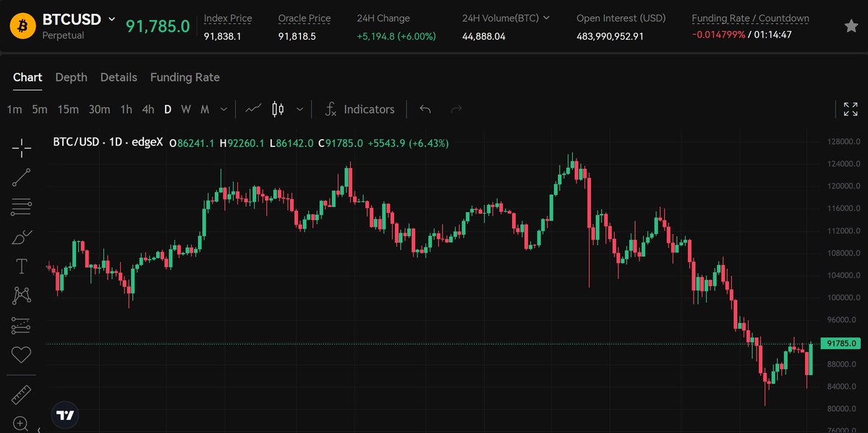868x433 pixels.
Task: Click the index price value 91,838.1
Action: tap(223, 35)
